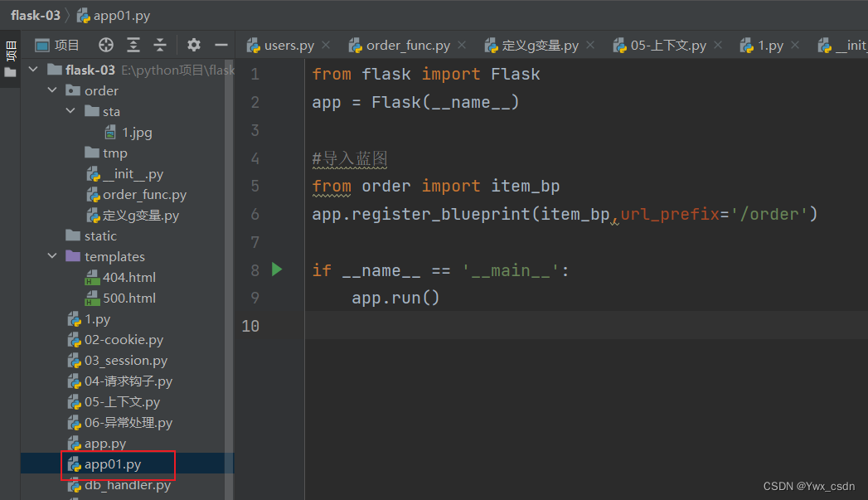This screenshot has height=500, width=868.
Task: Click the collapse all icon in project panel
Action: click(160, 45)
